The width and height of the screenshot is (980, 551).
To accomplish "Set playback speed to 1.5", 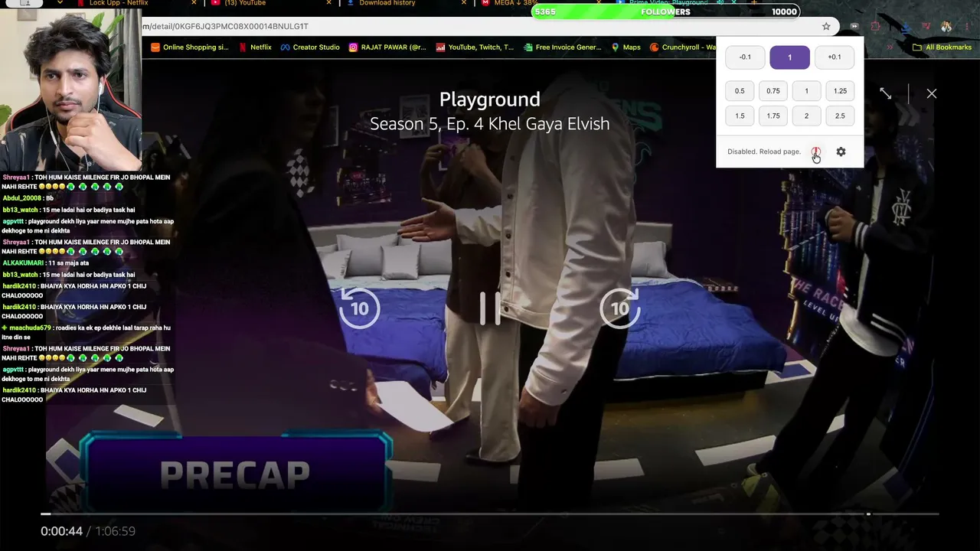I will [x=740, y=116].
